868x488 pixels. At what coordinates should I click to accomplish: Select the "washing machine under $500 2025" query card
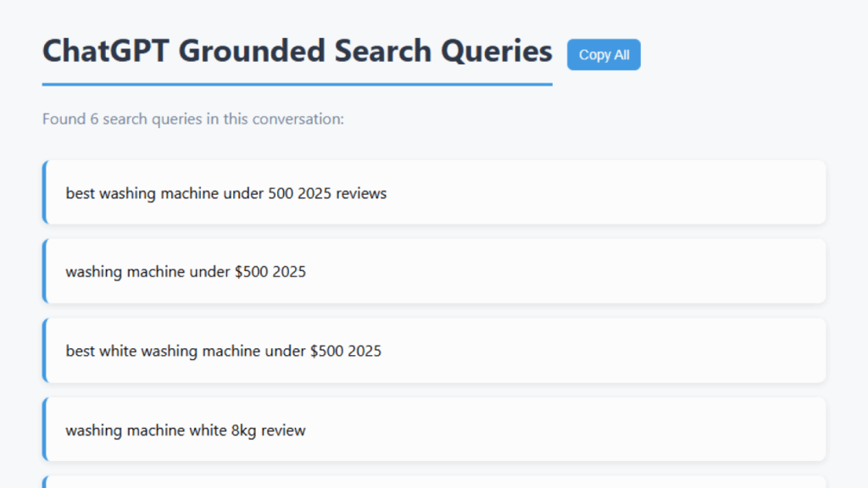(434, 271)
